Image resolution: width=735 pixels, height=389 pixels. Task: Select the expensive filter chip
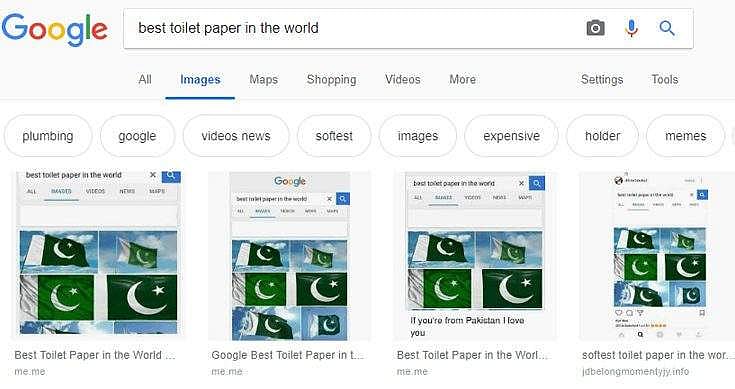coord(511,136)
